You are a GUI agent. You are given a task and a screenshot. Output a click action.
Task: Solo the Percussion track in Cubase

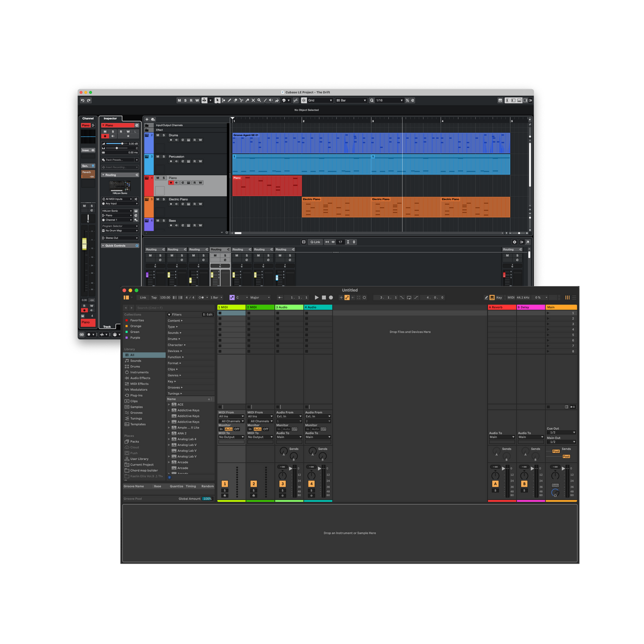(164, 156)
